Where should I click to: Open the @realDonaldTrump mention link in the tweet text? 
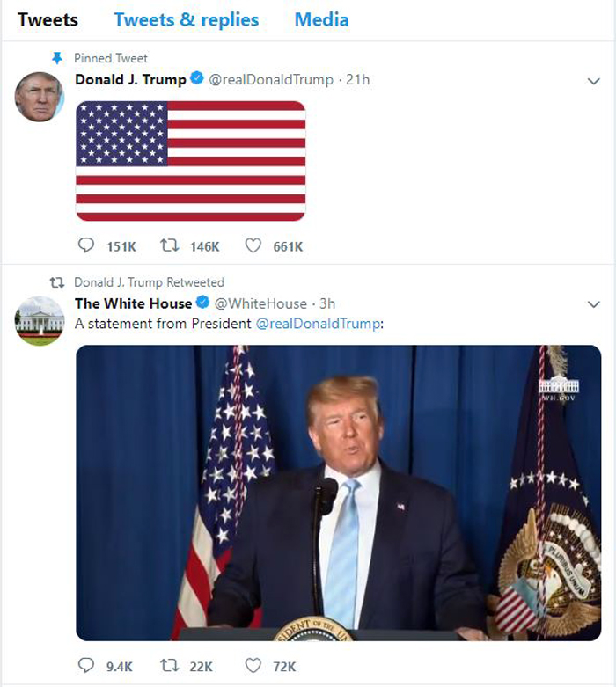click(318, 324)
